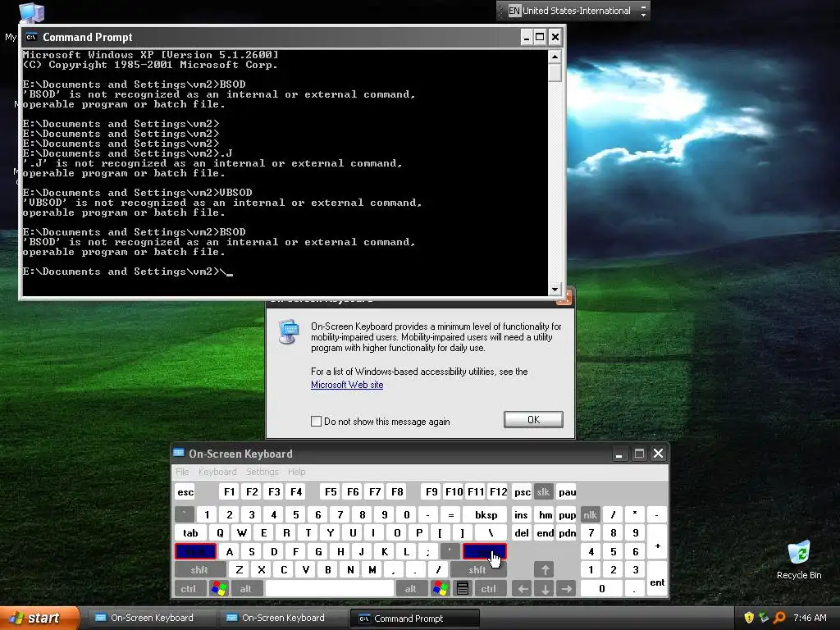Switch to the Command Prompt taskbar button
This screenshot has width=840, height=630.
[x=414, y=619]
